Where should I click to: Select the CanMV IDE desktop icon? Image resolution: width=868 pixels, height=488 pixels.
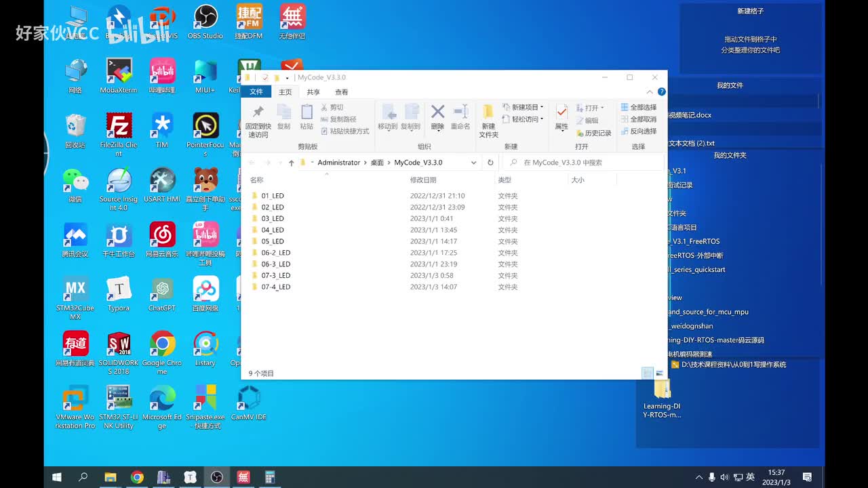[249, 403]
